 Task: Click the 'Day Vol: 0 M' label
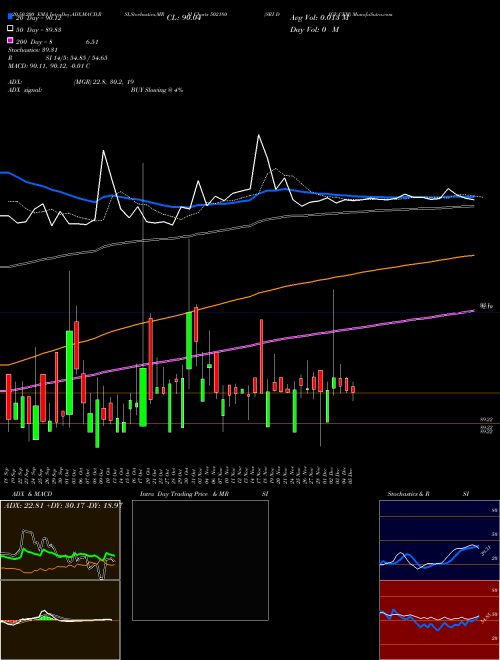point(314,29)
